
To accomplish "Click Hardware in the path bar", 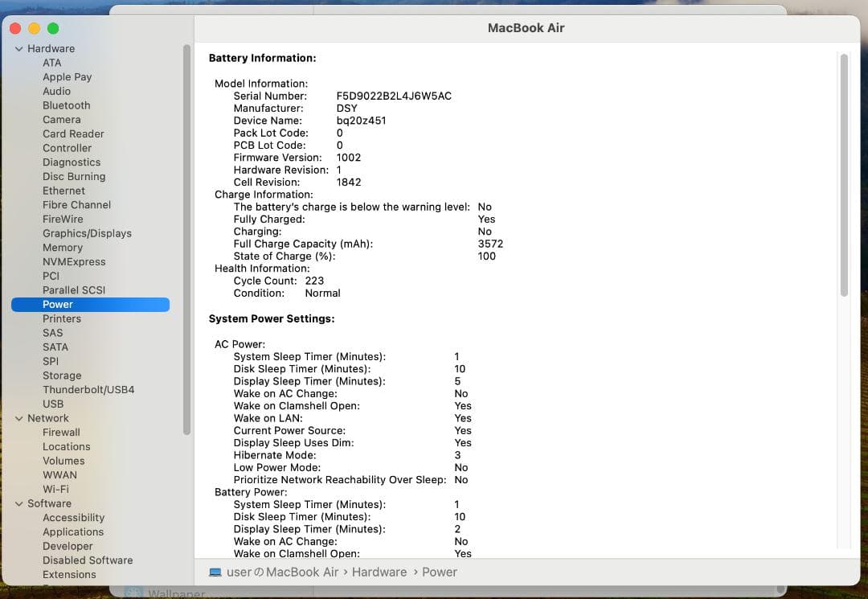I will pos(379,572).
